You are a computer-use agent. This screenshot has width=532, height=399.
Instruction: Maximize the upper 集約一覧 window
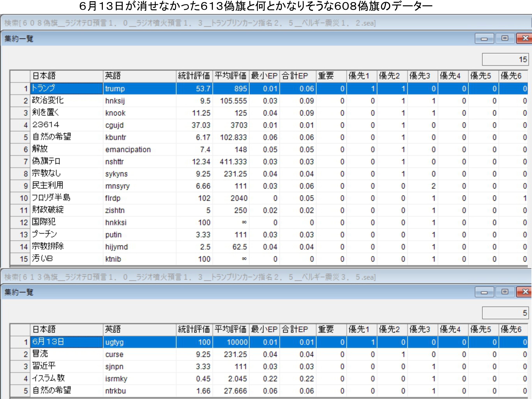[x=505, y=38]
